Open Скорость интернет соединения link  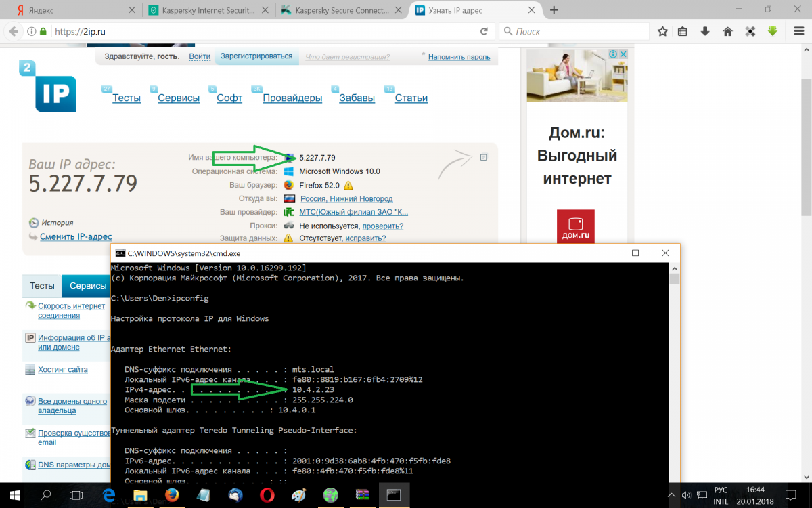click(x=72, y=310)
